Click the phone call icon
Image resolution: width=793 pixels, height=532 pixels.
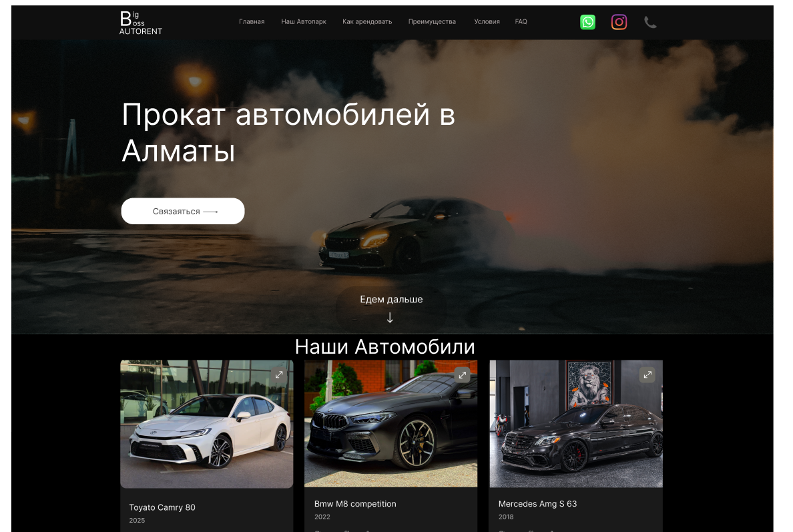click(x=650, y=22)
